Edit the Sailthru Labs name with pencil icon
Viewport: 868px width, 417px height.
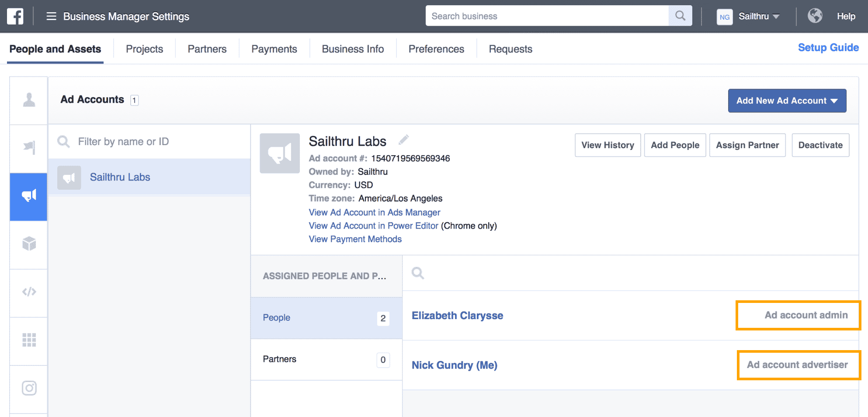pyautogui.click(x=403, y=140)
